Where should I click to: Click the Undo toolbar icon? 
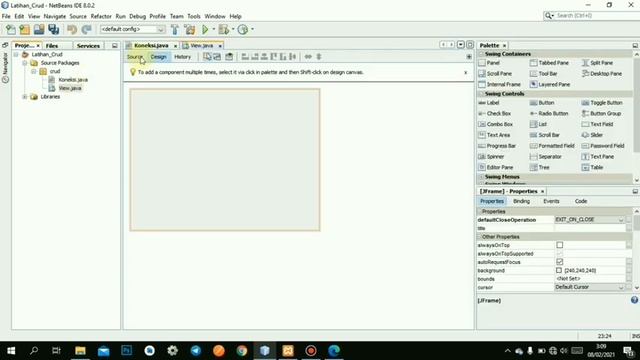(72, 29)
